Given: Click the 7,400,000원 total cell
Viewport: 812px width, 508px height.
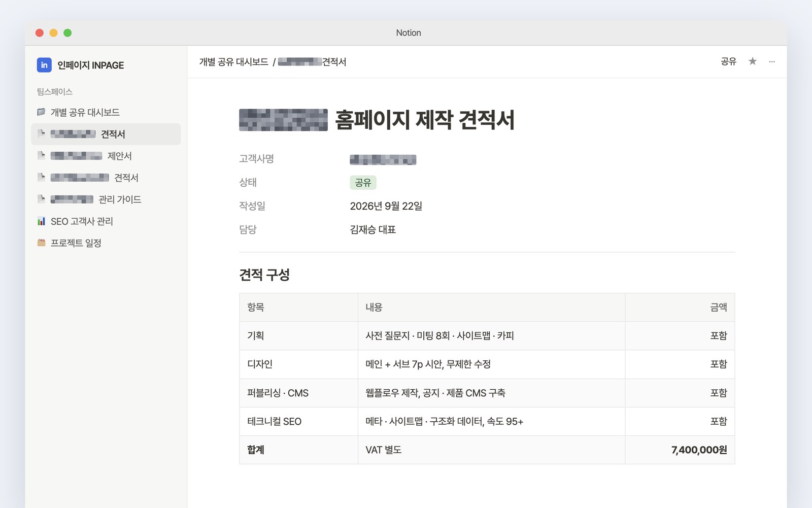Looking at the screenshot, I should 680,450.
